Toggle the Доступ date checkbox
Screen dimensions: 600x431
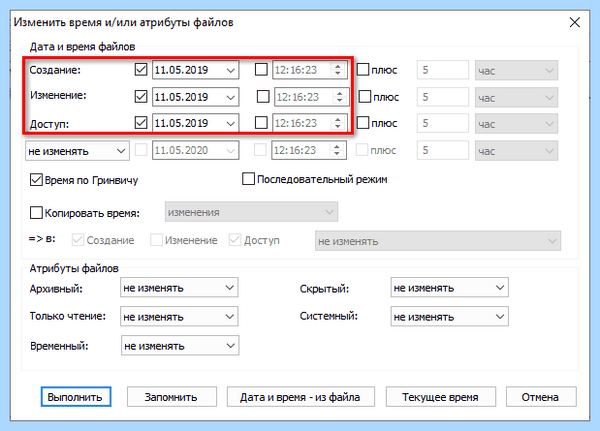[141, 122]
